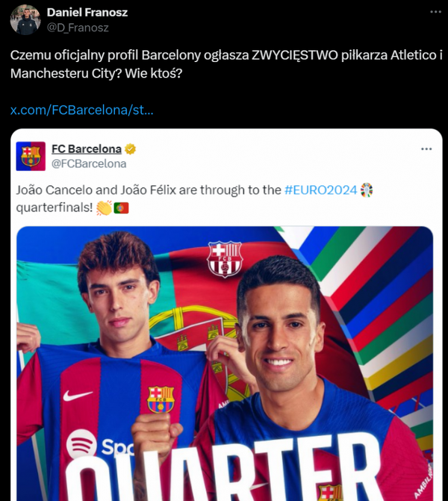Click the Spotify logo on the jersey

tap(82, 445)
